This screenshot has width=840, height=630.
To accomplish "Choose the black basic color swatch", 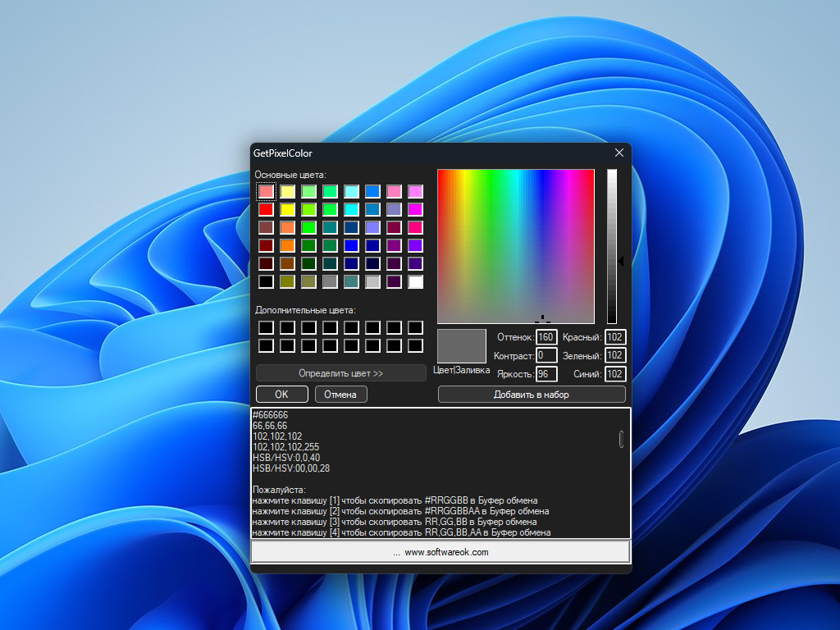I will [x=266, y=281].
